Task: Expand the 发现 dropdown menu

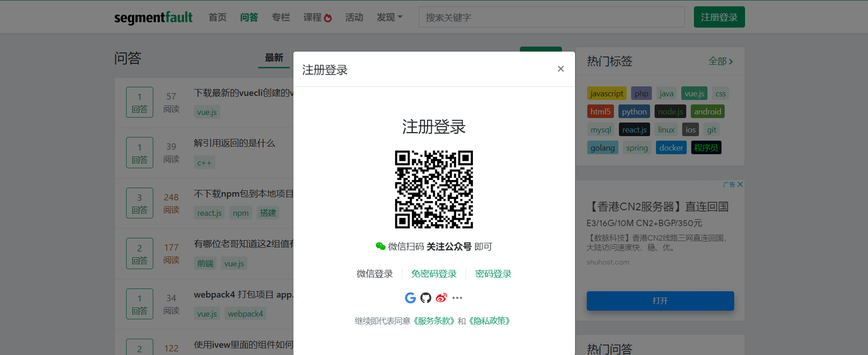Action: [x=389, y=17]
